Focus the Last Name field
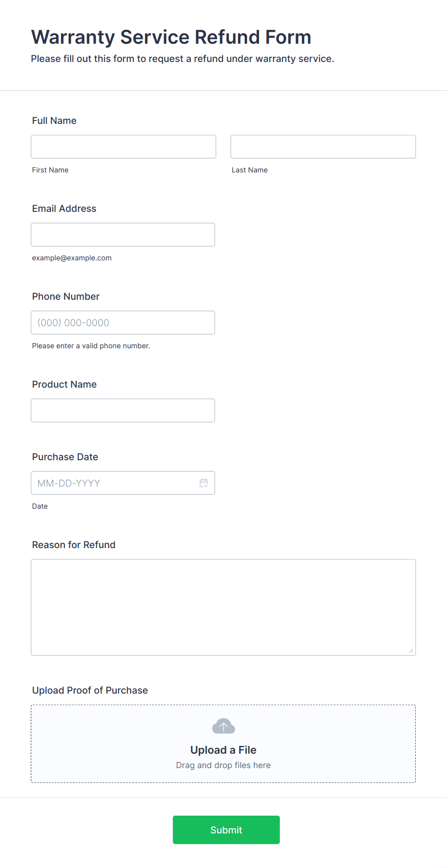This screenshot has height=868, width=447. [x=323, y=147]
